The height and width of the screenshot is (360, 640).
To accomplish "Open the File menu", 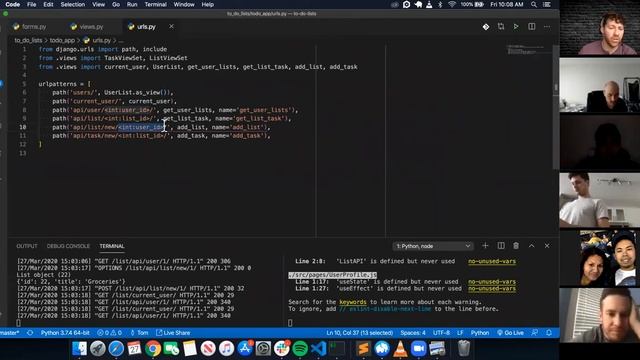I will [x=31, y=4].
